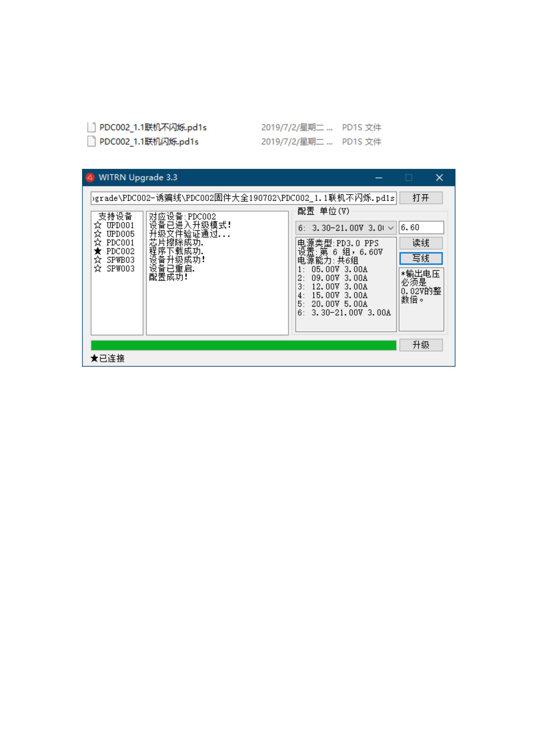Click the green upgrade progress bar
Image resolution: width=535 pixels, height=756 pixels.
243,345
